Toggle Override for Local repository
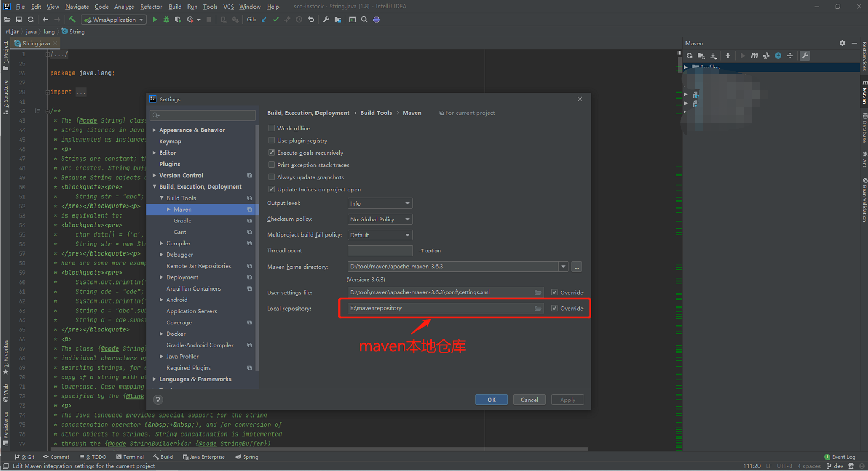The width and height of the screenshot is (868, 471). (x=554, y=309)
